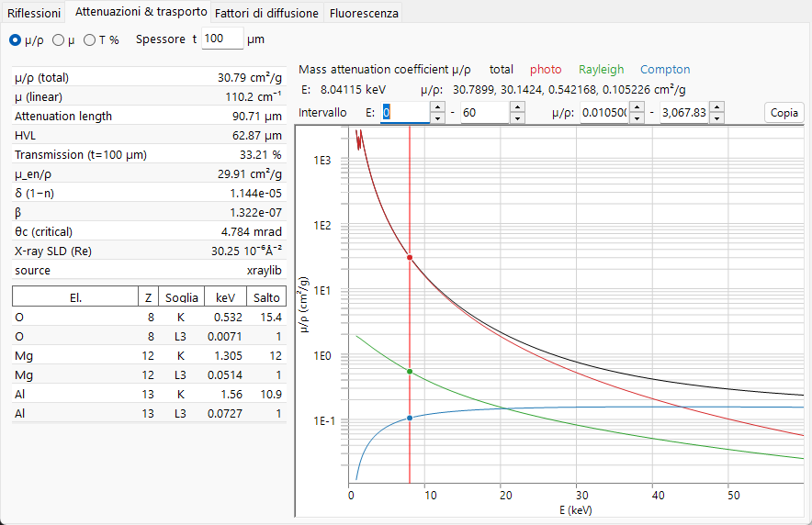Increase the minimum energy with up arrow
The height and width of the screenshot is (525, 812).
click(437, 107)
